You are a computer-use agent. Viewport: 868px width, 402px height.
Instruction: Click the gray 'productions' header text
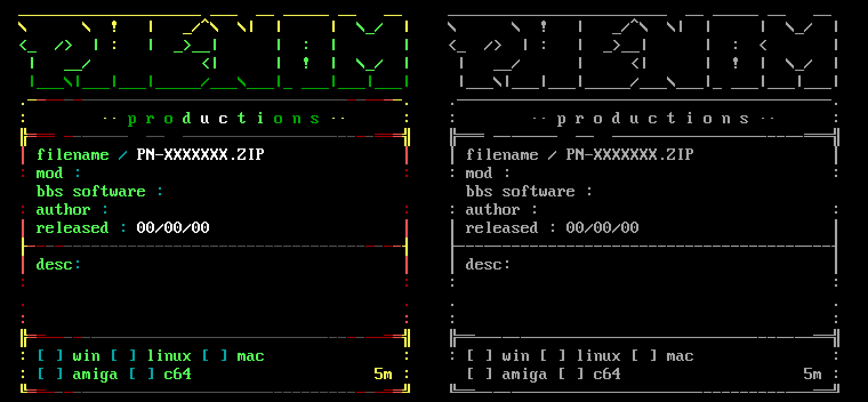[653, 119]
